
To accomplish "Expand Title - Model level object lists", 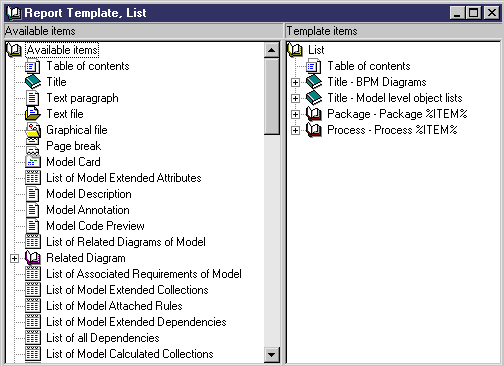I will click(295, 98).
